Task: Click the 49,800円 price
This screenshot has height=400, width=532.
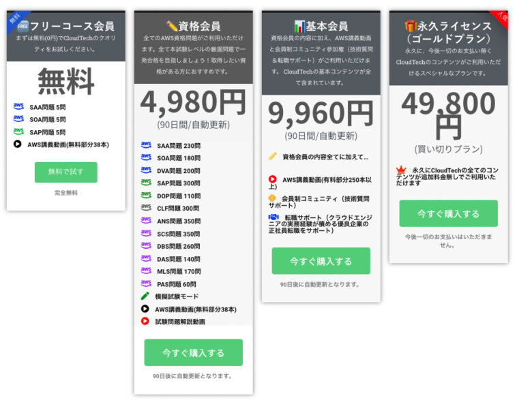Action: point(449,115)
